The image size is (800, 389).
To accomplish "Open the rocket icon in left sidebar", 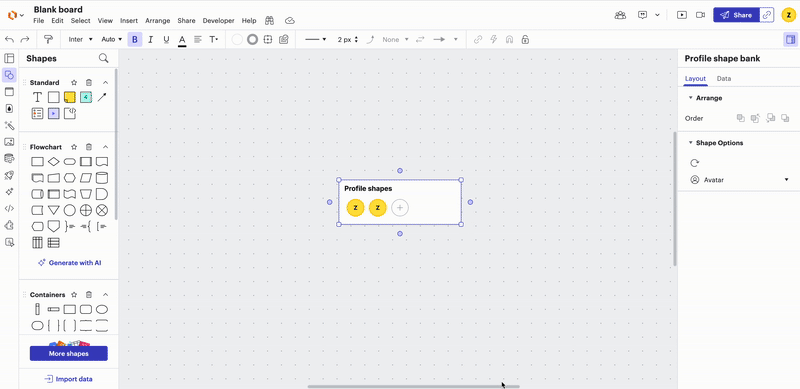I will pos(9,175).
